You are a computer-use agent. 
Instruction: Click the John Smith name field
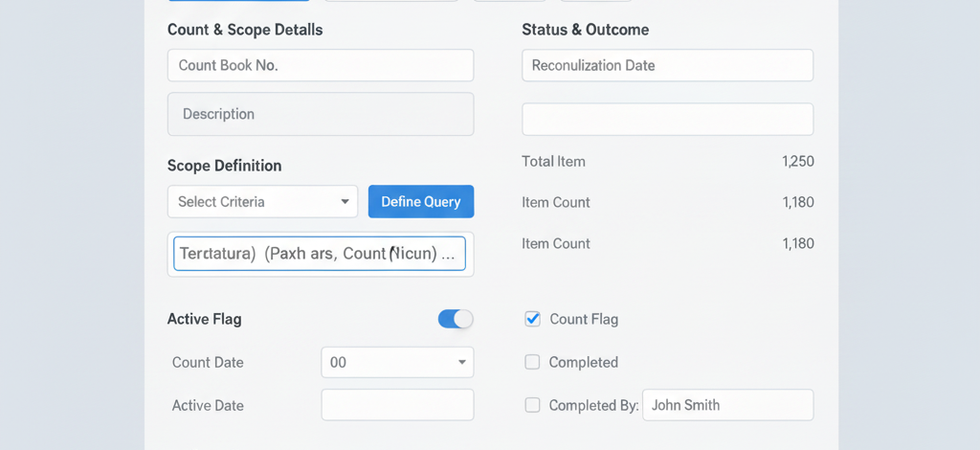tap(727, 405)
